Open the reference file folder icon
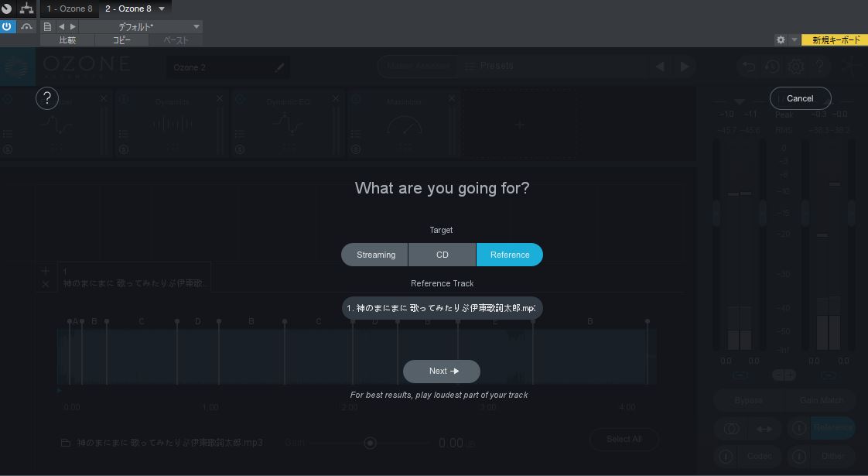868x476 pixels. [65, 443]
